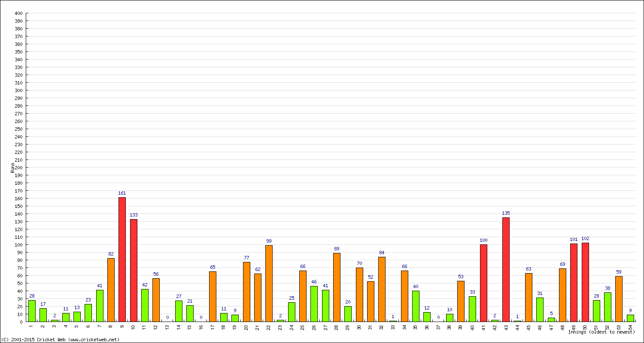Click the value label 23
Image resolution: width=644 pixels, height=343 pixels.
tap(88, 300)
